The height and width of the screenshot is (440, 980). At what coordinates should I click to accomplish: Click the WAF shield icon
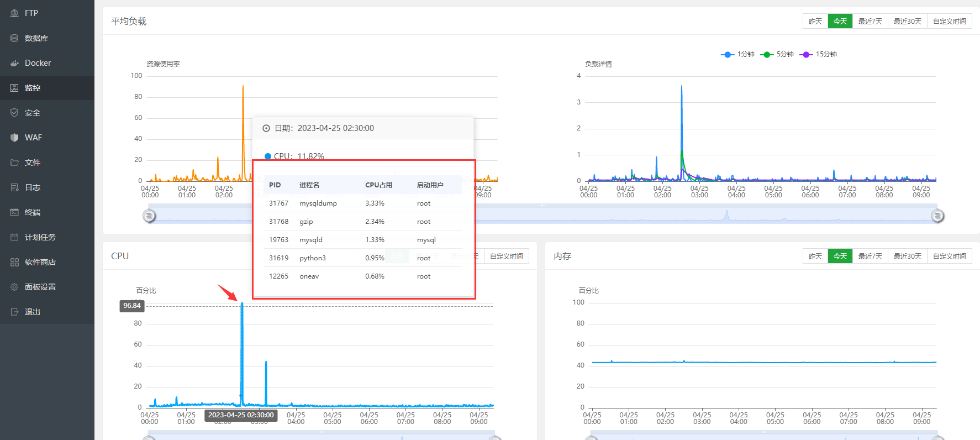14,138
